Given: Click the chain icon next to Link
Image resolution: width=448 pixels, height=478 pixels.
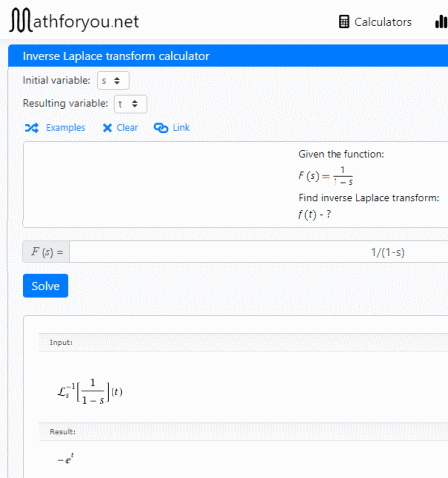Looking at the screenshot, I should click(161, 128).
